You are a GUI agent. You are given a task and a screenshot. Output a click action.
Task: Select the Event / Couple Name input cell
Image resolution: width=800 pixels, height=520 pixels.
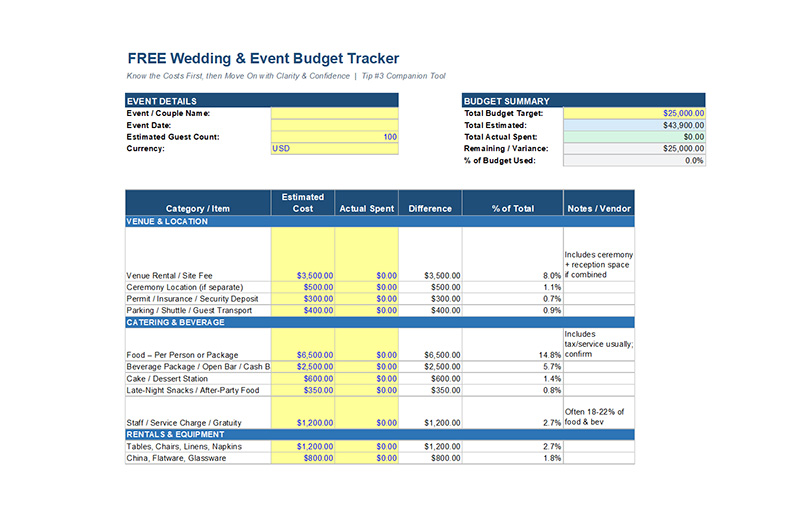coord(335,113)
